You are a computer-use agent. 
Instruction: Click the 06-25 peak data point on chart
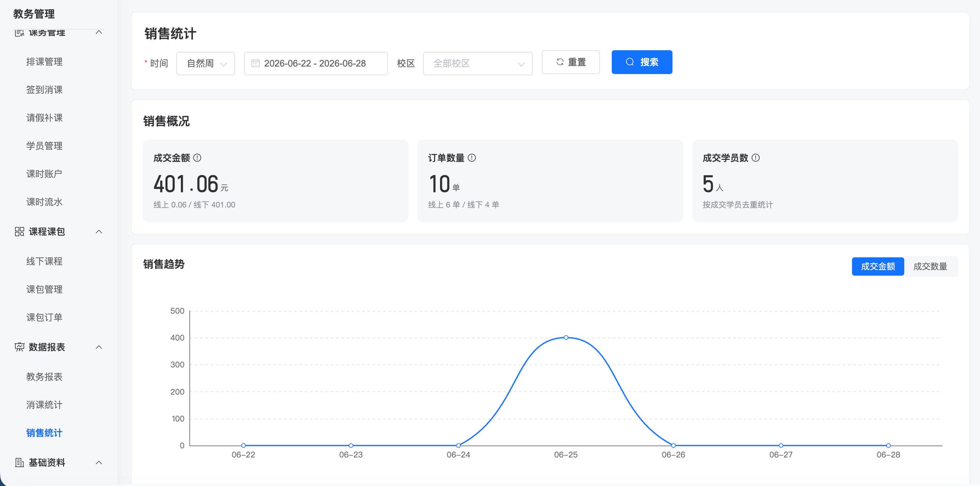[x=566, y=337]
